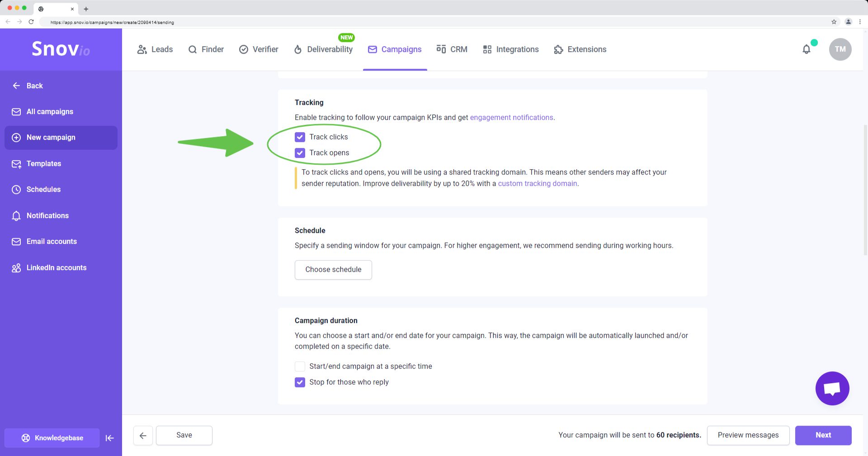Image resolution: width=868 pixels, height=456 pixels.
Task: Uncheck the Track opens checkbox
Action: (300, 153)
